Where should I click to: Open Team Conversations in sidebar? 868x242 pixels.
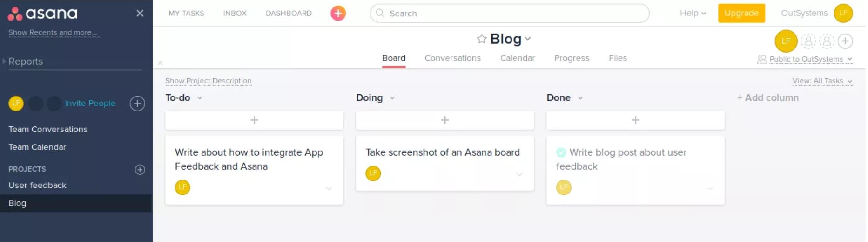click(x=48, y=129)
